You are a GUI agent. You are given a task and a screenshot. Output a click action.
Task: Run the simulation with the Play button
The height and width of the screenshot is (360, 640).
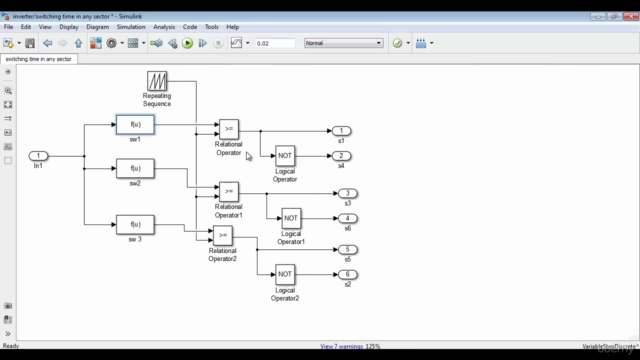click(187, 43)
